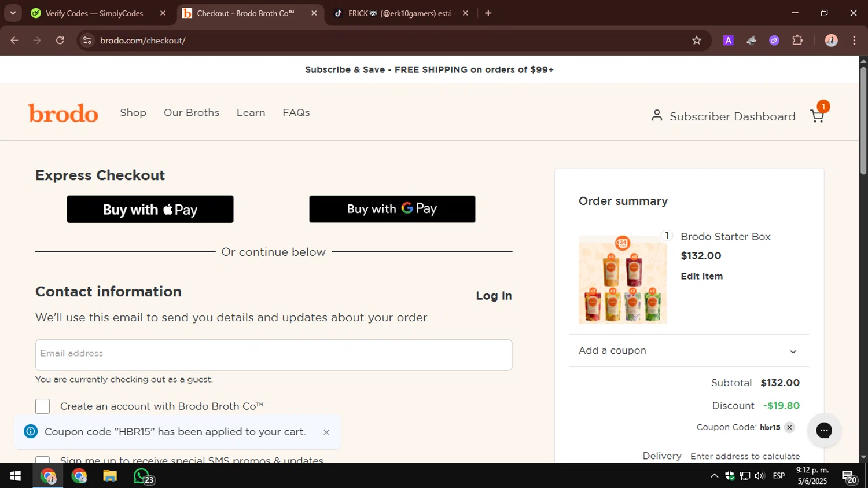
Task: Open the Windows notification center
Action: [849, 476]
